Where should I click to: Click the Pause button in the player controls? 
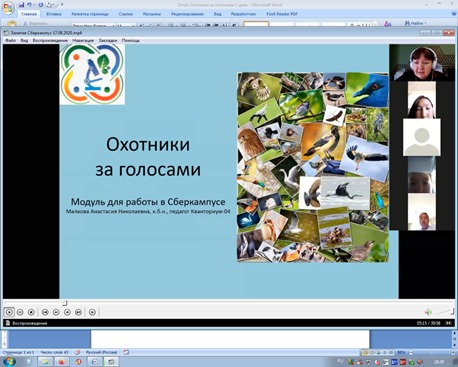20,312
